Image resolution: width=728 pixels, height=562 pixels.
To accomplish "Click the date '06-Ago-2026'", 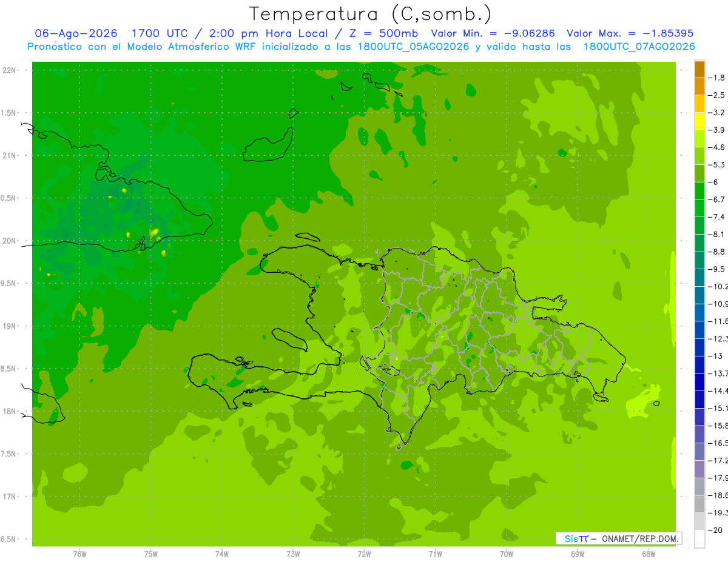I will [75, 33].
